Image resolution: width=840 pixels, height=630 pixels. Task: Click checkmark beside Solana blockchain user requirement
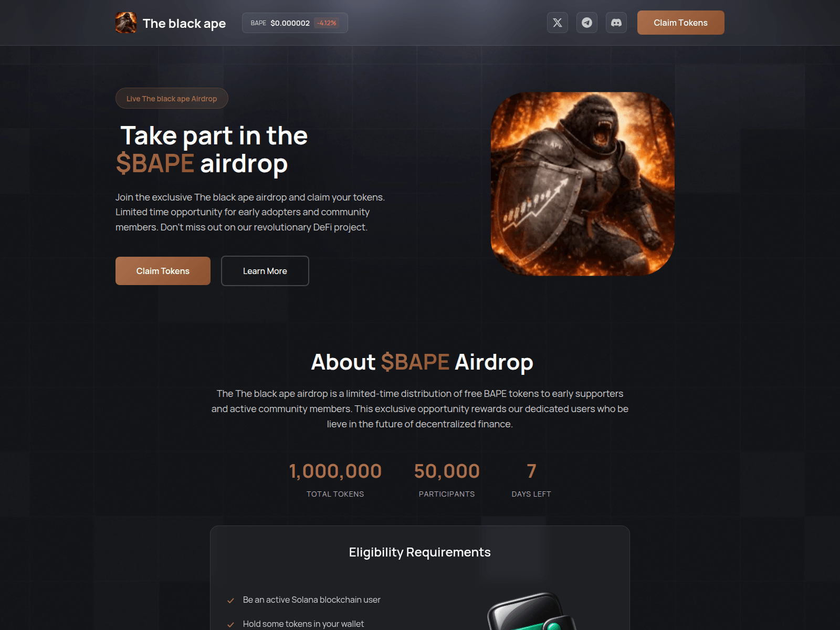(x=230, y=600)
